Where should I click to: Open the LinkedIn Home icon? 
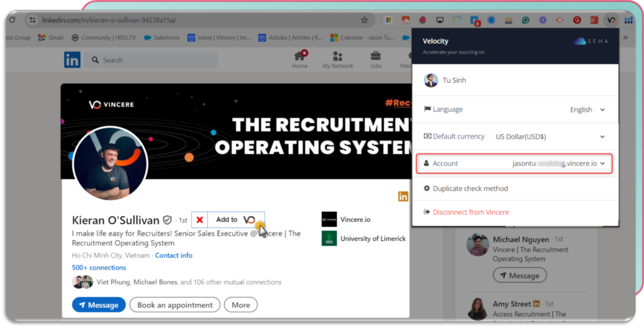[299, 57]
